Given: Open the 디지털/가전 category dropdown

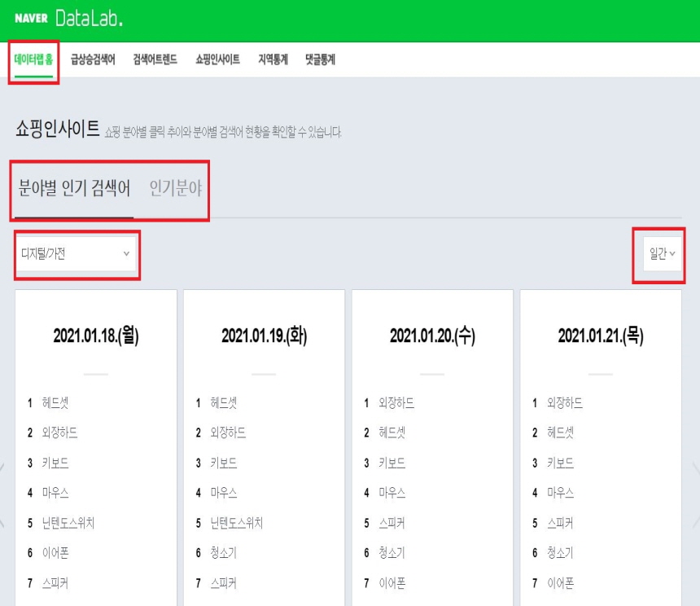Looking at the screenshot, I should [x=76, y=254].
